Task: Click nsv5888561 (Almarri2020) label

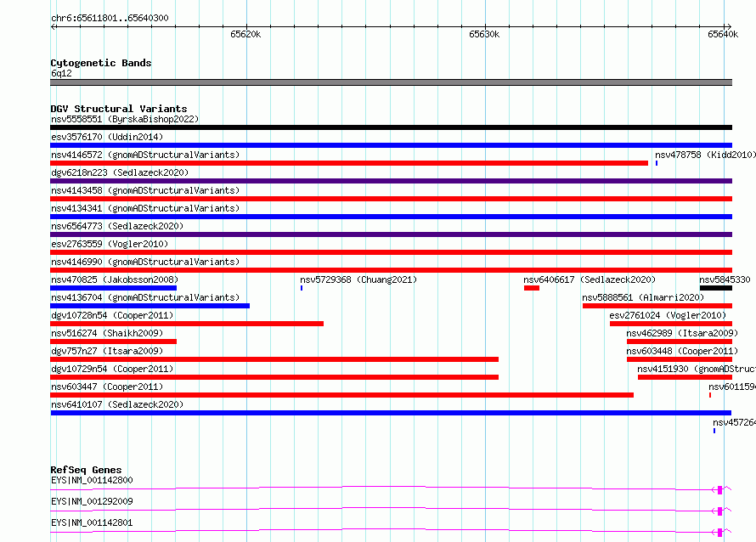Action: pyautogui.click(x=643, y=297)
